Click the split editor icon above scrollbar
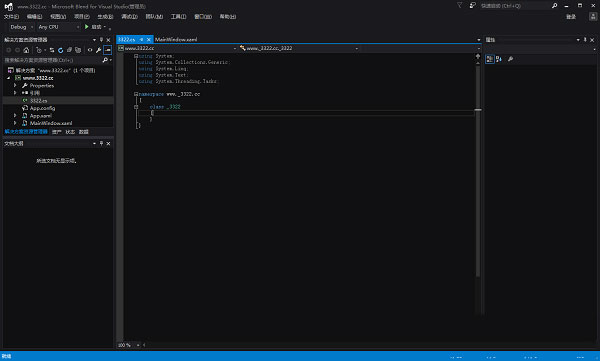The image size is (600, 361). click(478, 56)
